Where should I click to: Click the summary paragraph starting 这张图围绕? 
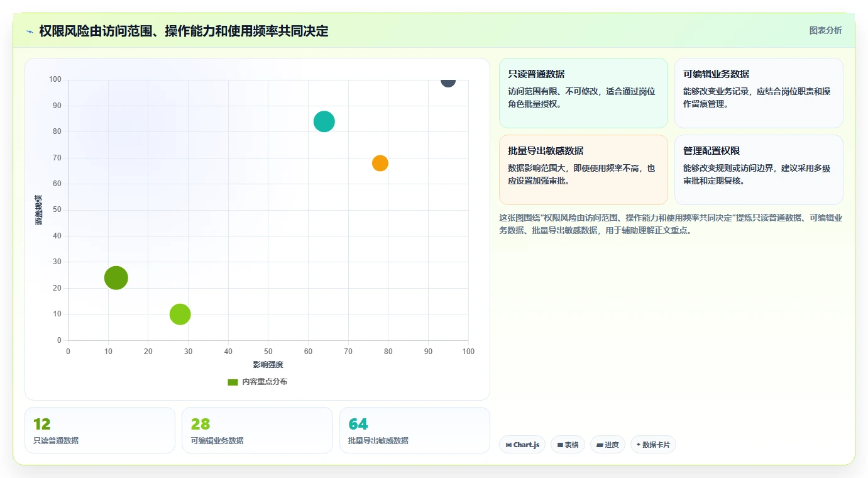click(671, 224)
